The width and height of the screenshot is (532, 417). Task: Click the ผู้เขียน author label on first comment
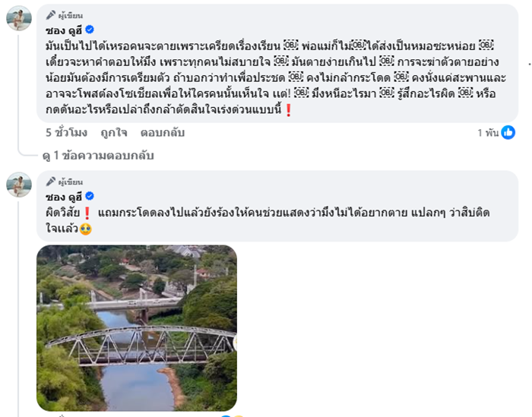(x=70, y=15)
